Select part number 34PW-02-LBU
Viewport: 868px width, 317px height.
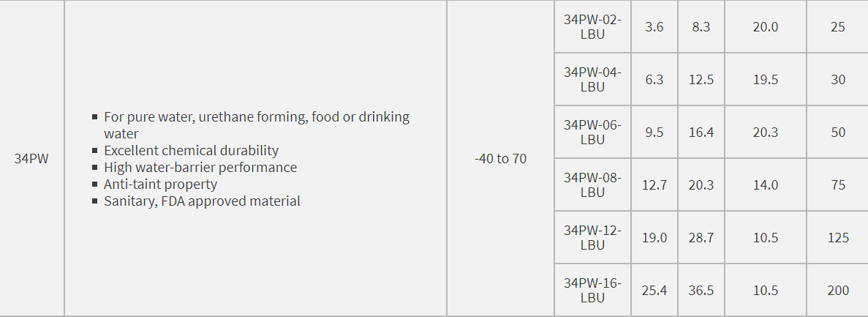coord(592,27)
